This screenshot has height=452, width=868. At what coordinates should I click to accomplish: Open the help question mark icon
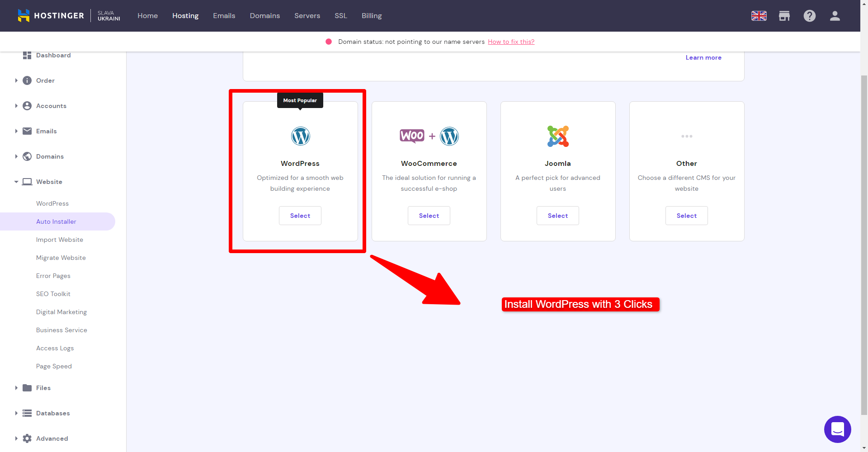[x=810, y=16]
